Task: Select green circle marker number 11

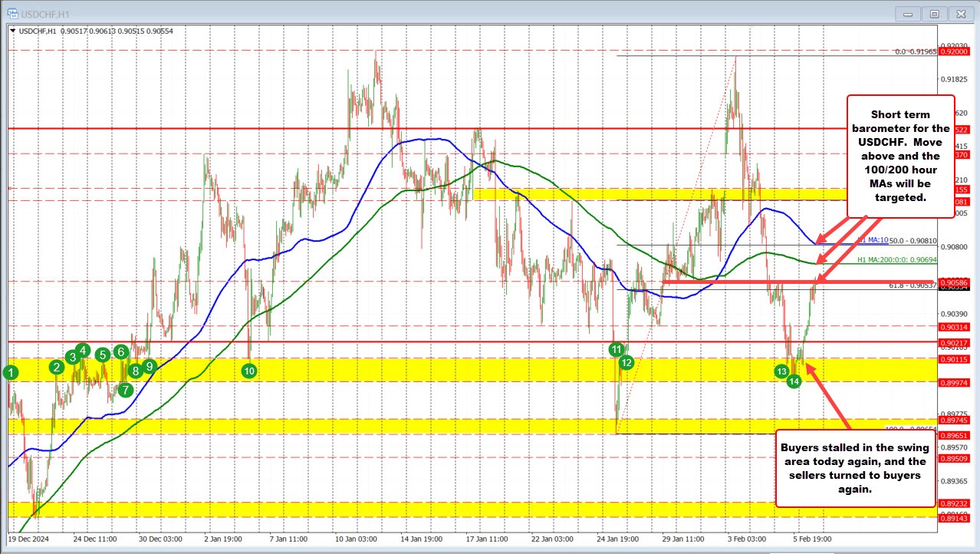Action: (616, 349)
